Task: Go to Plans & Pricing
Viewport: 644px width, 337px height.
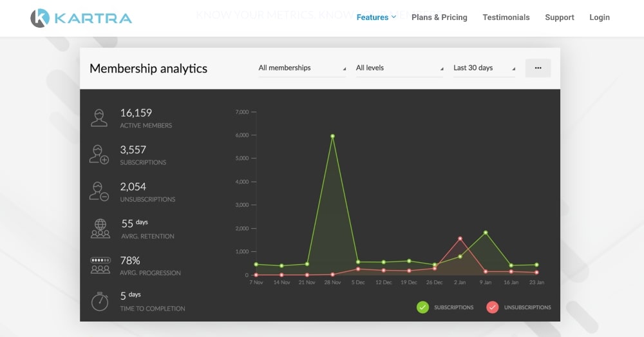Action: (439, 17)
